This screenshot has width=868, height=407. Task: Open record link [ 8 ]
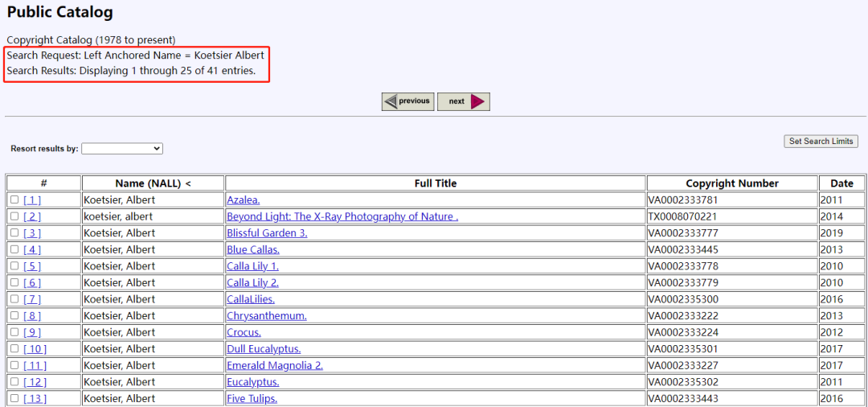(32, 316)
